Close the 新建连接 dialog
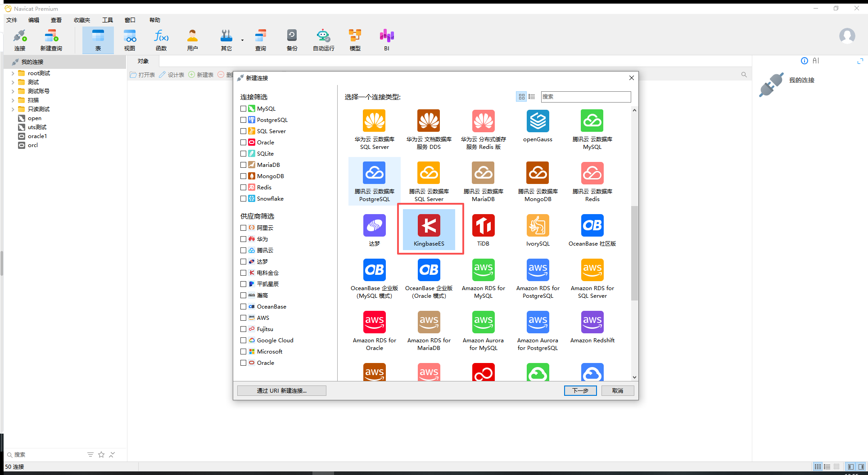Screen dimensions: 868x475 (631, 78)
